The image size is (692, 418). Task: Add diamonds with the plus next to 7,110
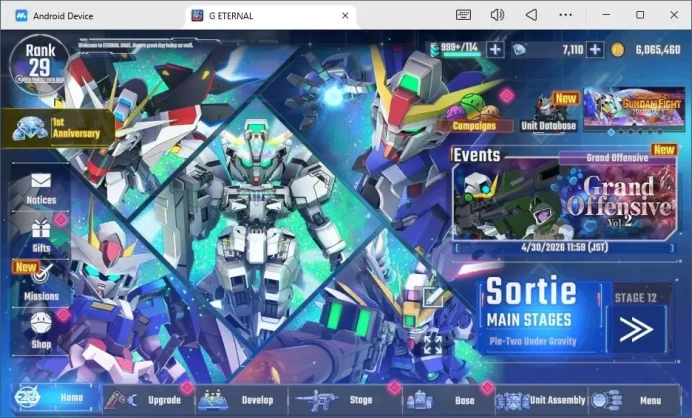(594, 49)
